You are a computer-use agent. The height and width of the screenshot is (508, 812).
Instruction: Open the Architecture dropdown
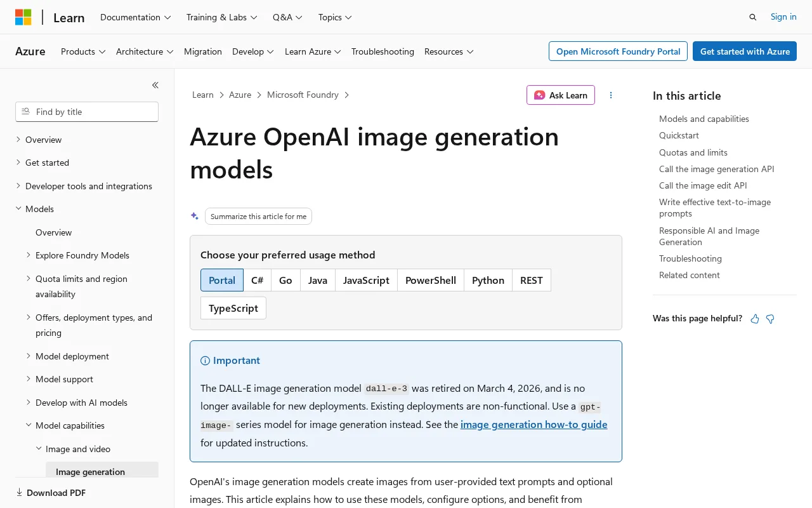click(x=145, y=51)
